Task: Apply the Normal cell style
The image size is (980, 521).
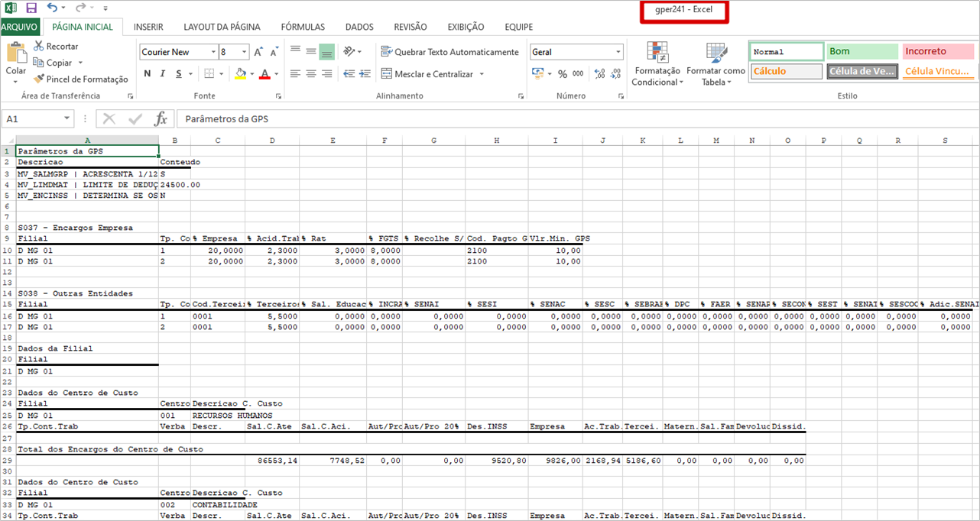Action: pyautogui.click(x=787, y=52)
